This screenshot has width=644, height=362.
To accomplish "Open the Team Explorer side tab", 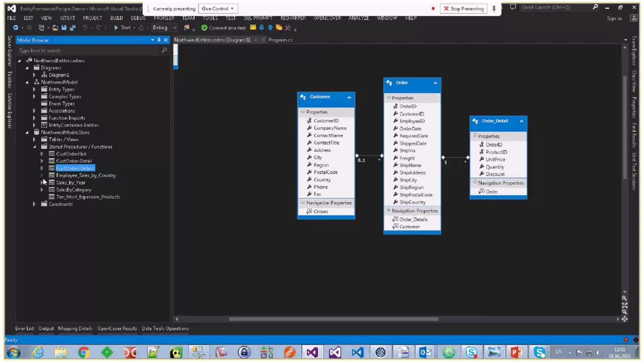I will [634, 50].
